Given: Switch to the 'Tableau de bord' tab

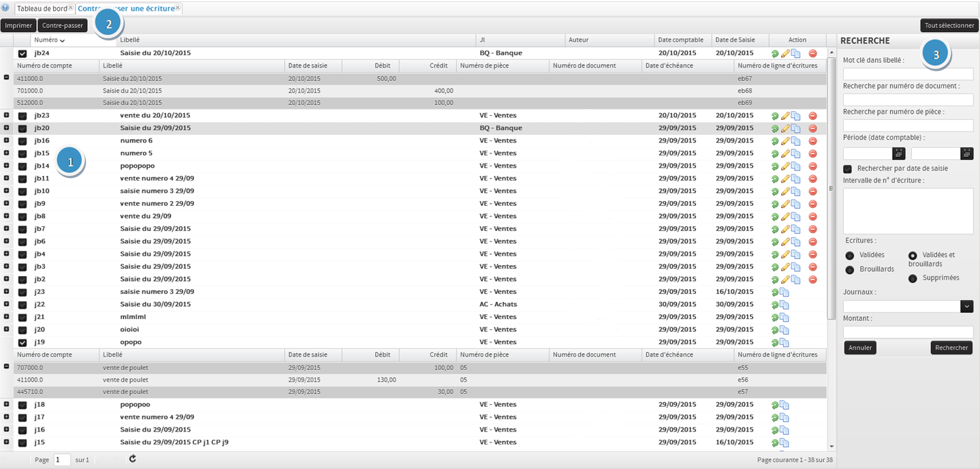Looking at the screenshot, I should pyautogui.click(x=42, y=8).
